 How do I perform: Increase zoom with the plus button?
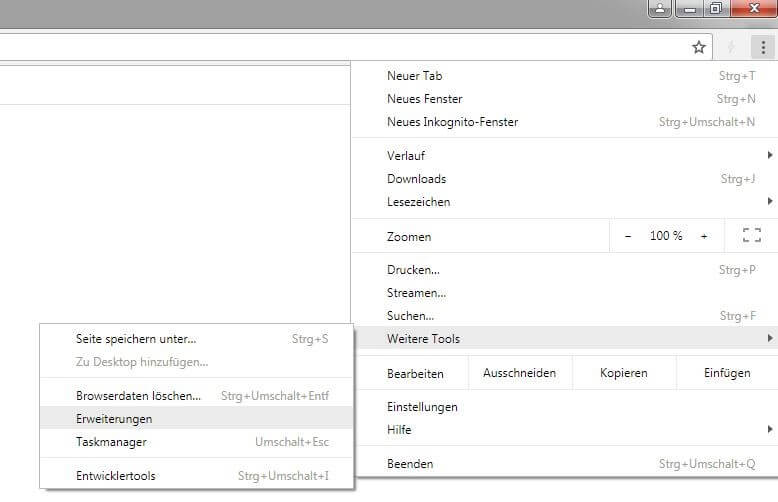point(704,236)
